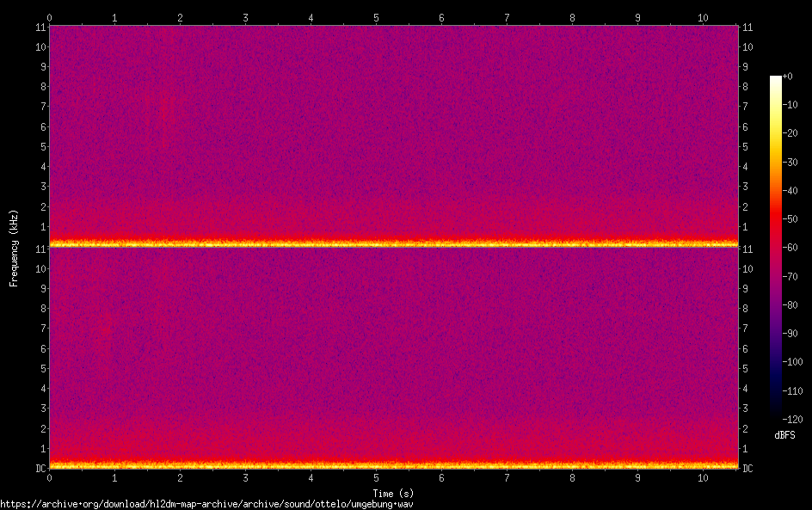Select the 5 second tick on bottom time axis
This screenshot has width=812, height=510.
(x=376, y=477)
